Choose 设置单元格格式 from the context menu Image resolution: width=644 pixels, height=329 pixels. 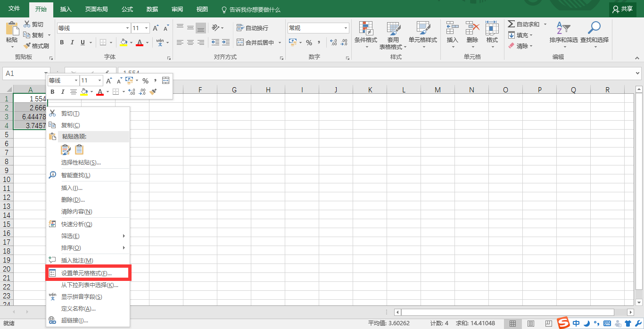(88, 273)
